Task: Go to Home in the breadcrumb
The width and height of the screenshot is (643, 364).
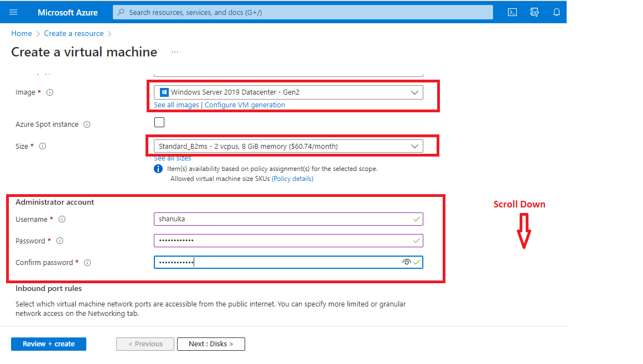Action: point(22,34)
